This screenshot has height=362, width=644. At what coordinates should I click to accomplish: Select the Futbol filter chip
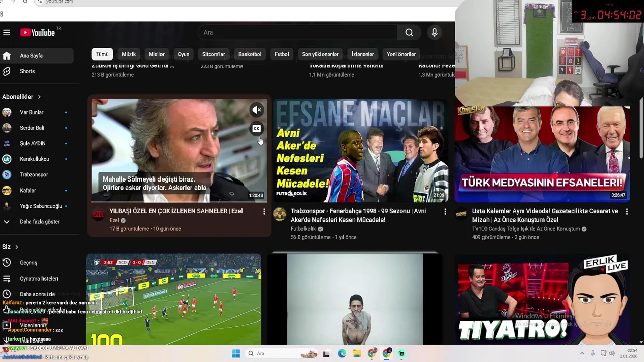click(282, 54)
